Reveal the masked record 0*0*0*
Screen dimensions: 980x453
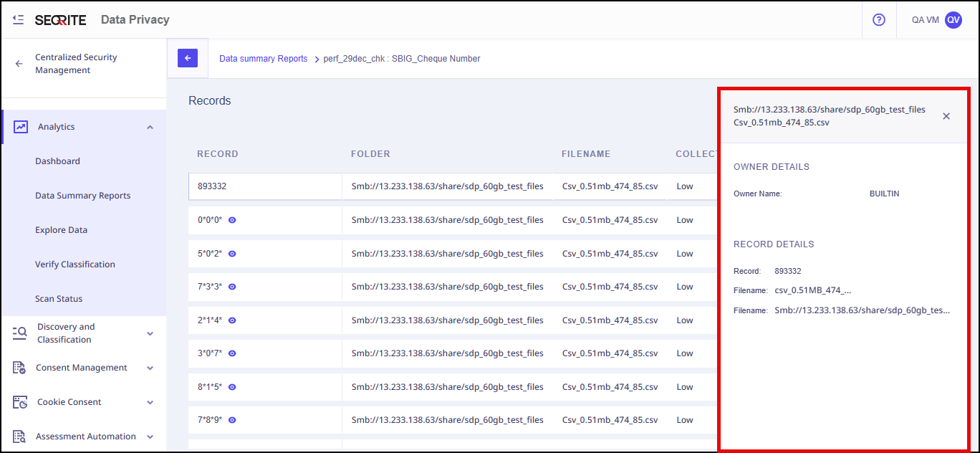click(x=232, y=220)
